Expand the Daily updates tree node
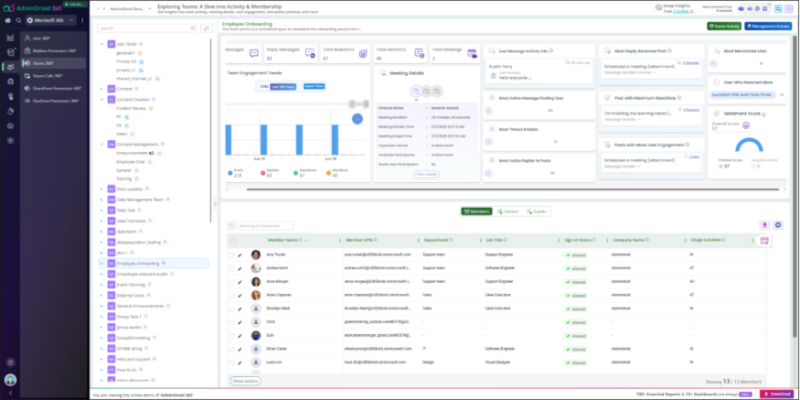The image size is (800, 400). coord(102,189)
